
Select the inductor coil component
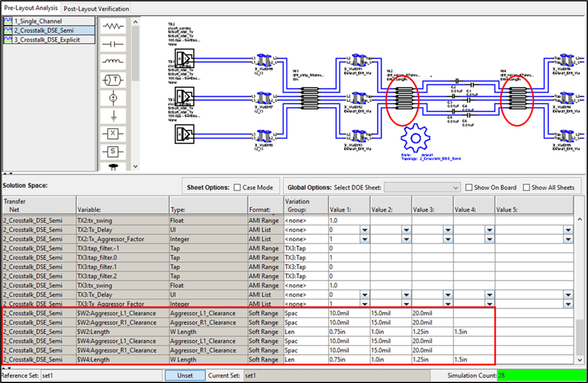tap(113, 61)
